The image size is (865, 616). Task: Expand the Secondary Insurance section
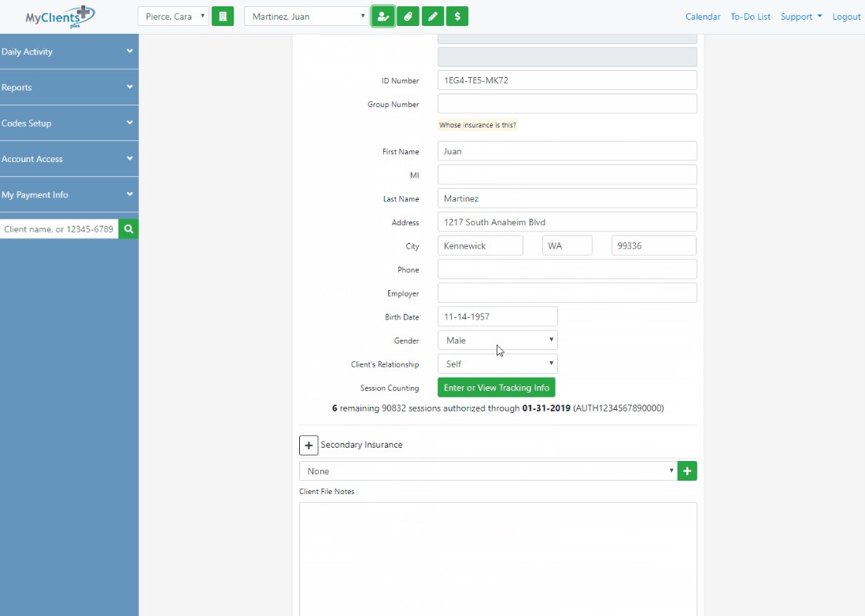(309, 444)
